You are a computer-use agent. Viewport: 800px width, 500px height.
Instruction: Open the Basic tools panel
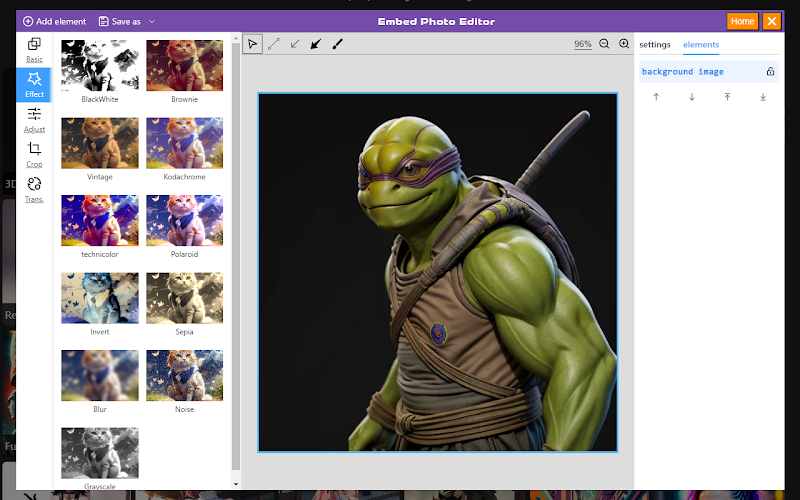(x=34, y=50)
